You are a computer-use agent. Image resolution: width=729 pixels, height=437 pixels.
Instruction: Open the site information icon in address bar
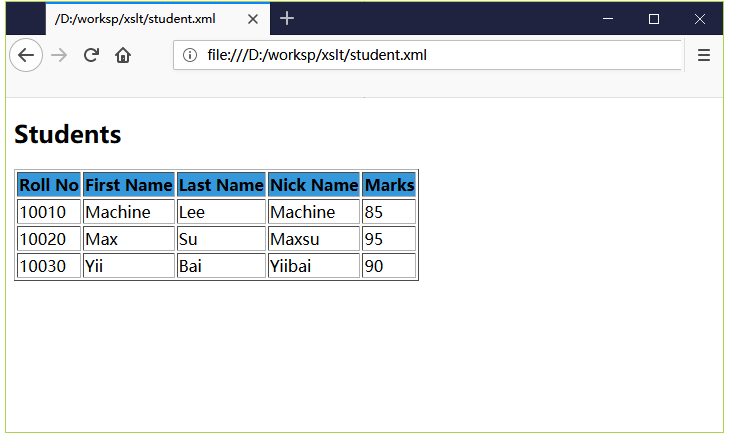[190, 55]
